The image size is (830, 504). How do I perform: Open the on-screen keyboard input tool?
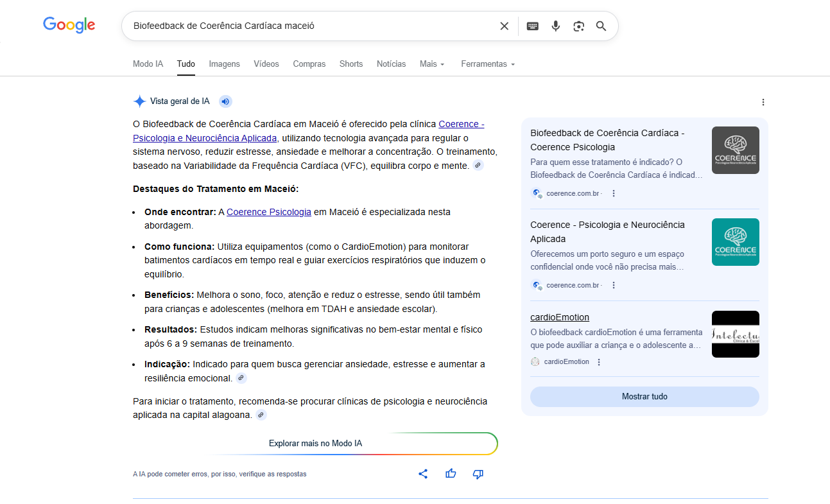(x=533, y=26)
